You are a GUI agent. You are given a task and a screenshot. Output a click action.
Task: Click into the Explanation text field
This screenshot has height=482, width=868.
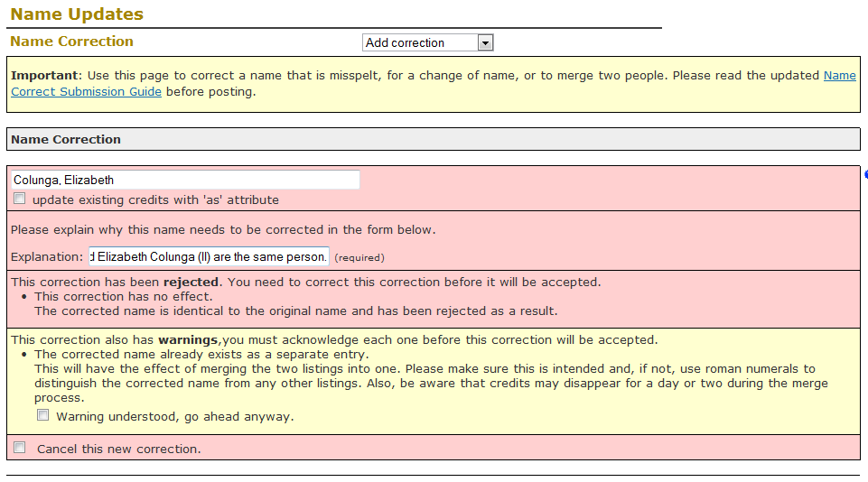point(209,256)
